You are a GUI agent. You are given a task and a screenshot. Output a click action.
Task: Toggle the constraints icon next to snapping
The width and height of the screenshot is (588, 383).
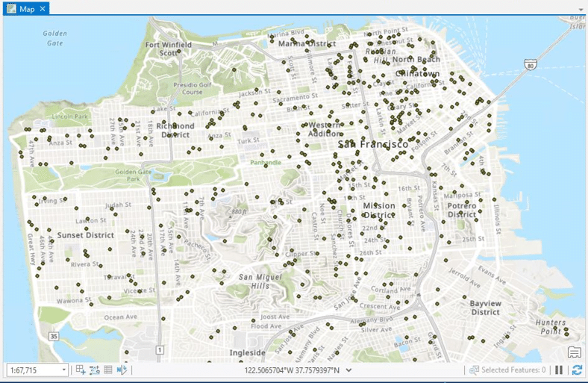[94, 370]
